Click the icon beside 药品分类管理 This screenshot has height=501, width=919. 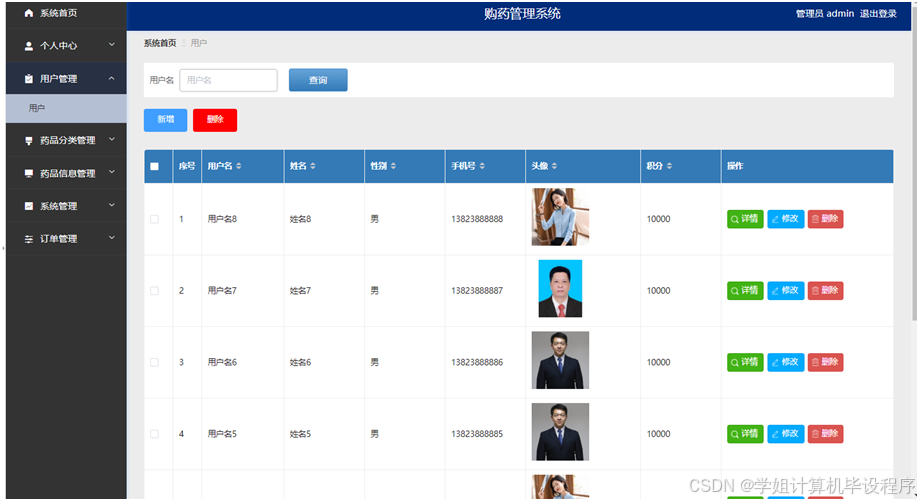tap(28, 141)
